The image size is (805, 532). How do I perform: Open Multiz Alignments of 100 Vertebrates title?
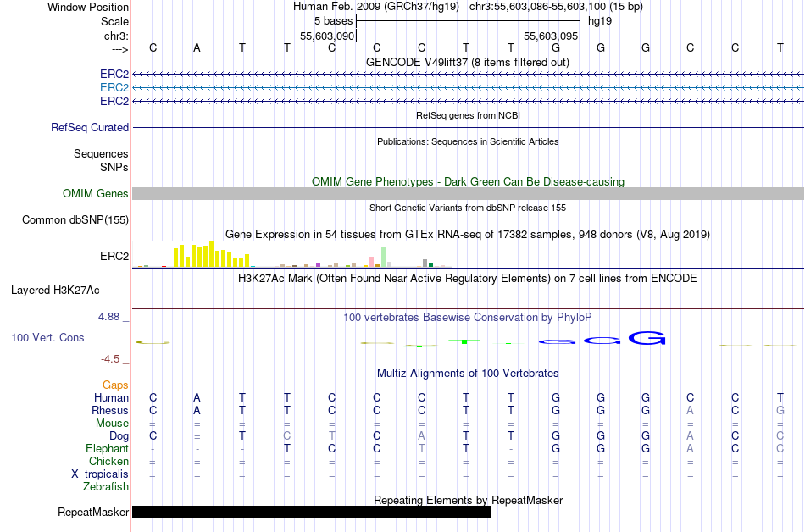(x=468, y=374)
